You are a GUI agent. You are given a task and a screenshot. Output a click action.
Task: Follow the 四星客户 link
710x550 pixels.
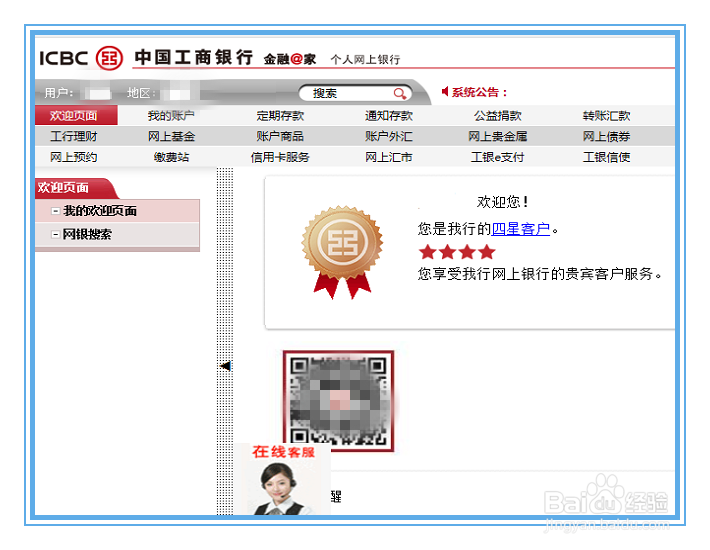coord(521,229)
